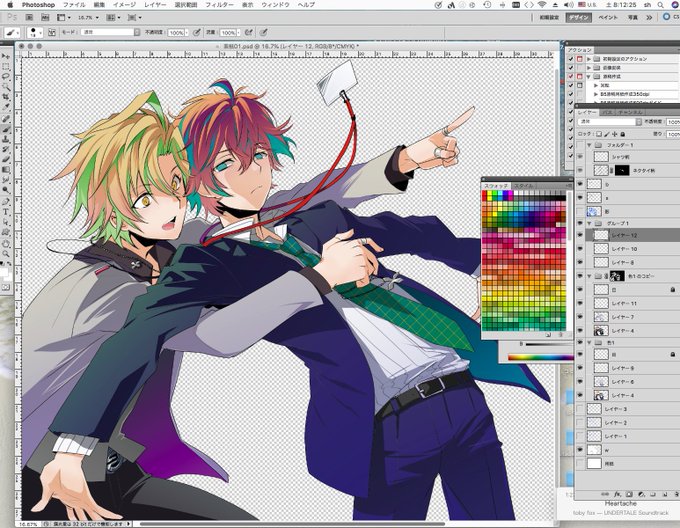Open the イメージ menu

(124, 5)
